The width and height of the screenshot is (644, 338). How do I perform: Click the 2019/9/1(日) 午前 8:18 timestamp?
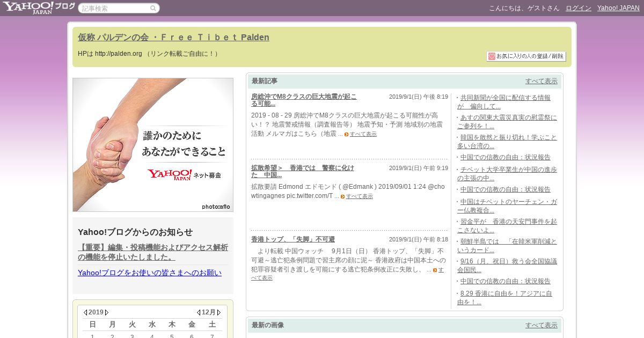click(x=419, y=240)
